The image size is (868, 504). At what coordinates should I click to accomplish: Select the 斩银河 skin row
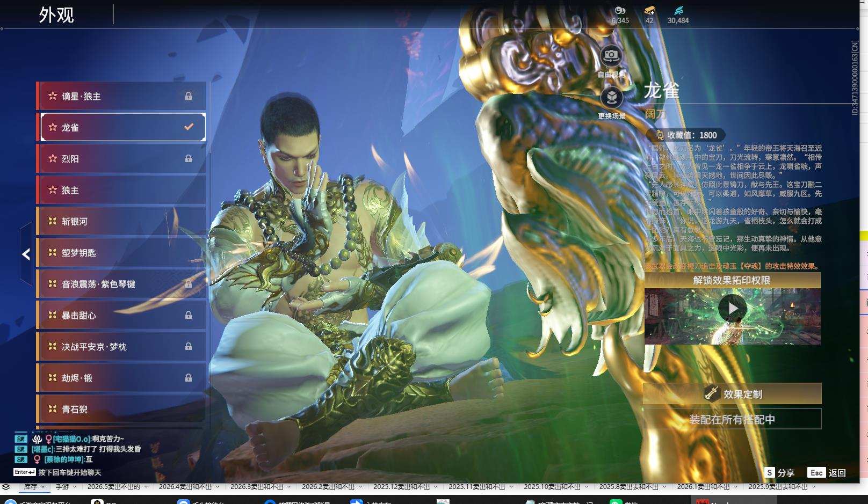click(122, 221)
